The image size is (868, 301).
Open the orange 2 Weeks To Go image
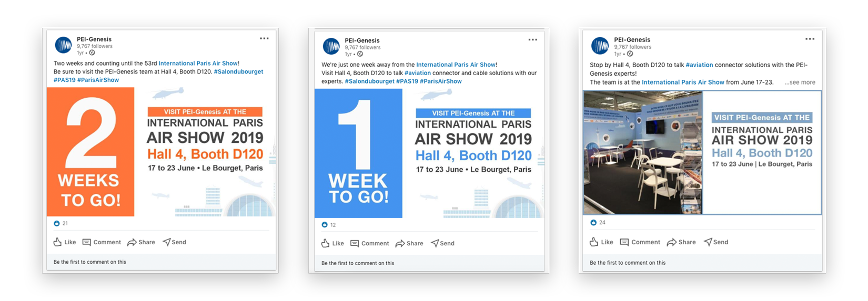(162, 152)
